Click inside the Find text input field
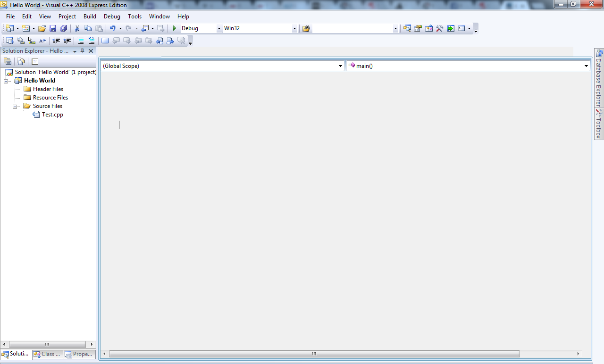 pyautogui.click(x=352, y=28)
